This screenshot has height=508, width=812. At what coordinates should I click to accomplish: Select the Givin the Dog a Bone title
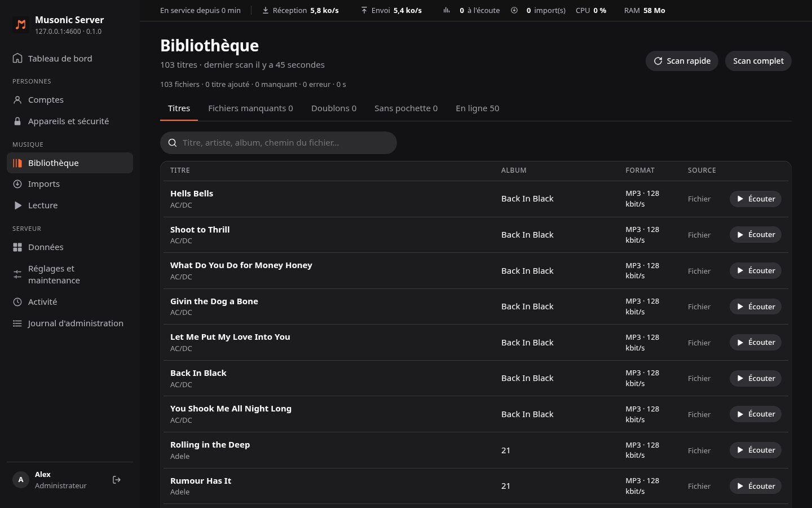click(x=214, y=301)
